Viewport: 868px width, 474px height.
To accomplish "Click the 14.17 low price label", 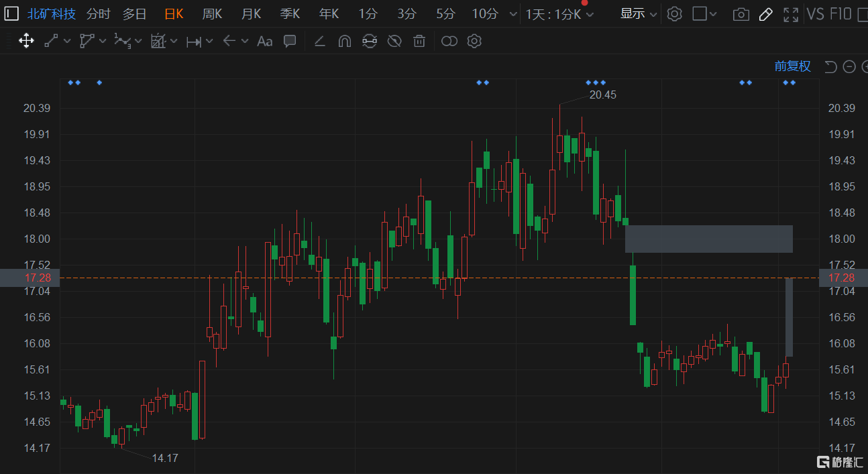I will (x=165, y=459).
